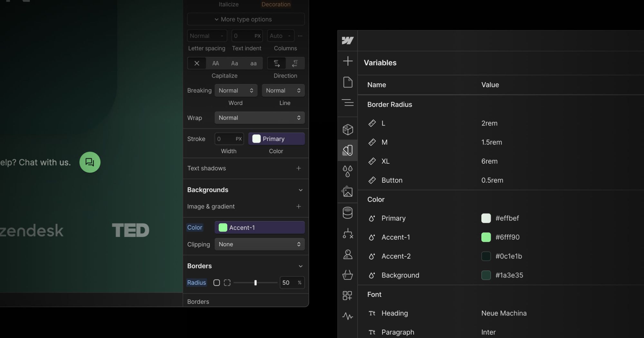Open the Navigator panel

[348, 103]
